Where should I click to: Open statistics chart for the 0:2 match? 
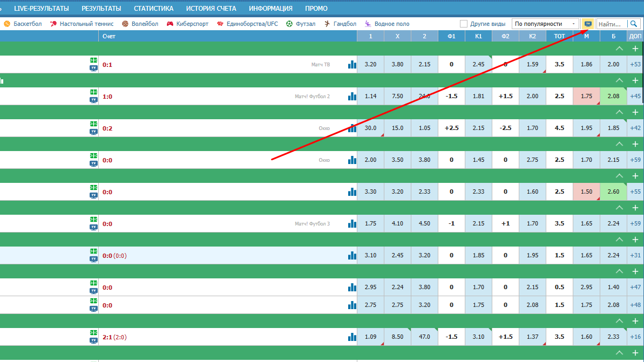(x=352, y=128)
